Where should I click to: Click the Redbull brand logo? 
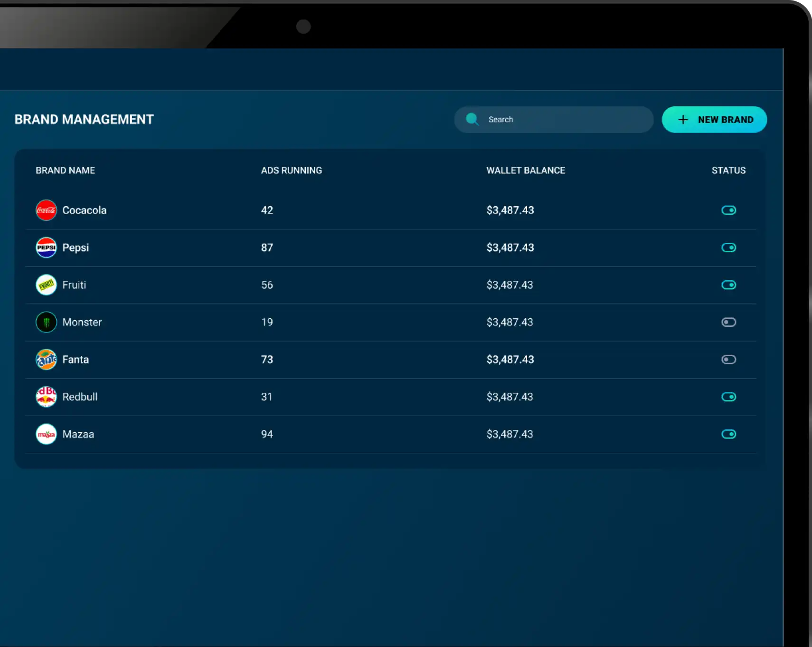point(46,397)
